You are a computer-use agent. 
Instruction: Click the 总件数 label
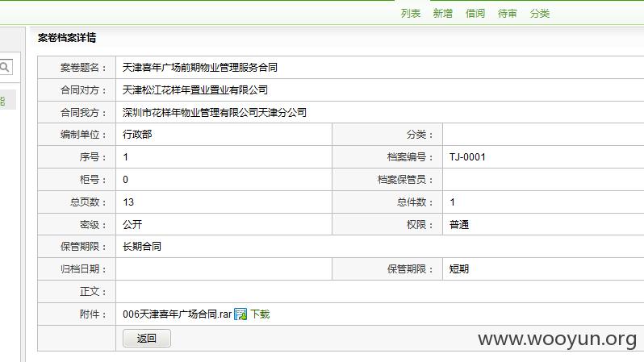415,202
